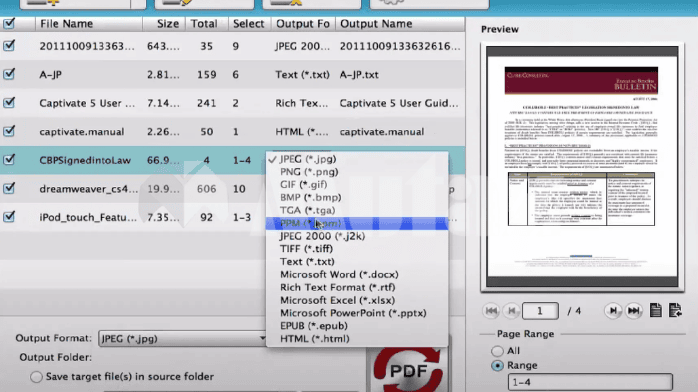Click the page range text field
Image resolution: width=698 pixels, height=392 pixels.
click(x=590, y=382)
